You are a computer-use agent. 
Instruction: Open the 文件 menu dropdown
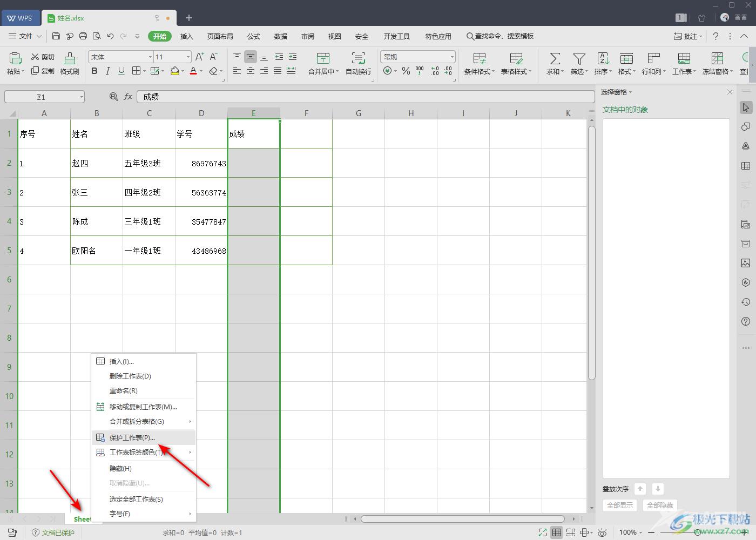coord(25,36)
